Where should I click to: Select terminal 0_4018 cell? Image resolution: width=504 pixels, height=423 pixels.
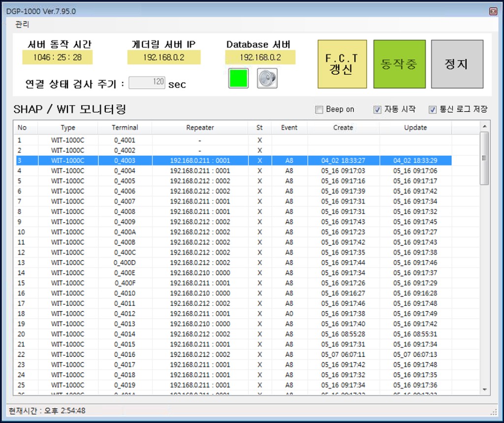(x=125, y=375)
